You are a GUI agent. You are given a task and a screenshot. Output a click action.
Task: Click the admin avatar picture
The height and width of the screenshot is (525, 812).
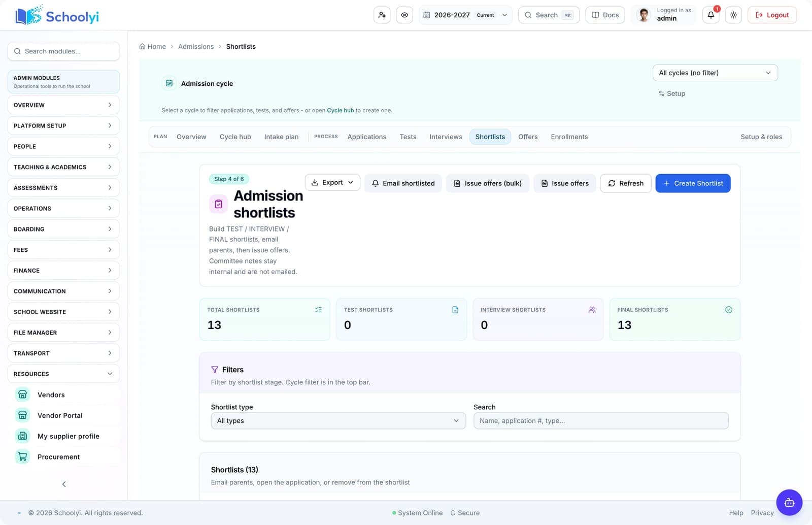click(644, 15)
